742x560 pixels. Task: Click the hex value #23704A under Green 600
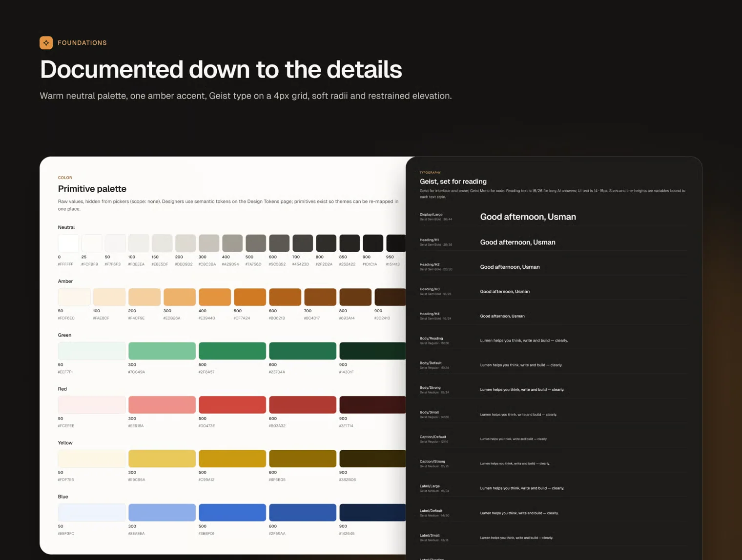tap(277, 372)
